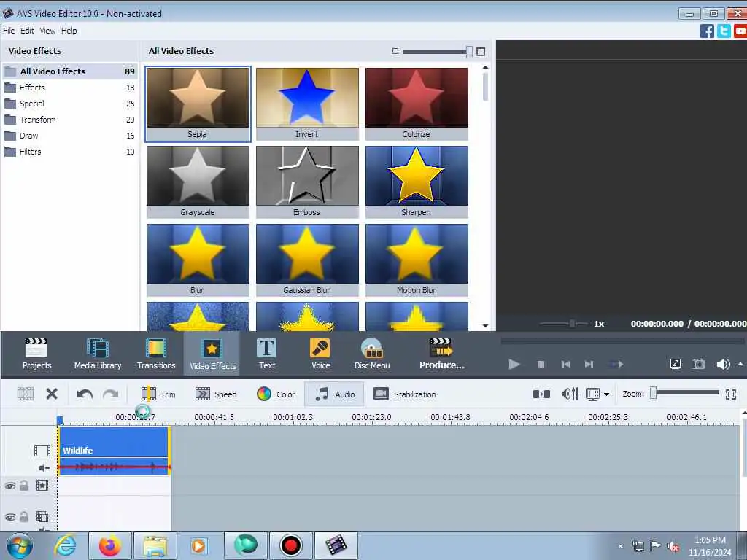Open the Projects section
The height and width of the screenshot is (560, 747).
point(36,354)
